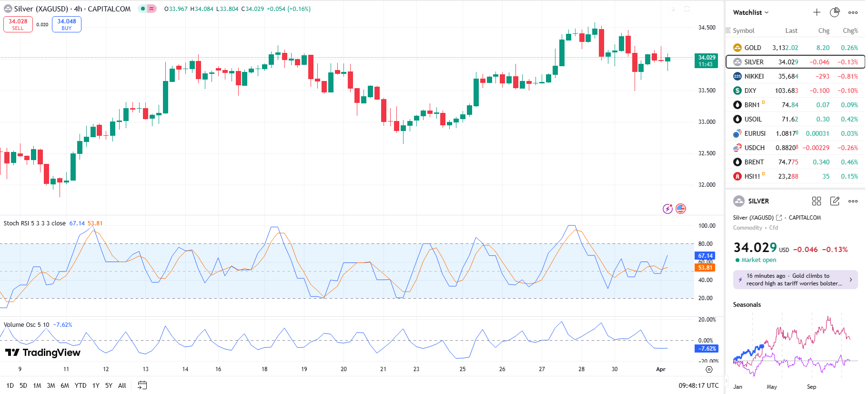Click the edit note icon beside SILVER
This screenshot has width=868, height=394.
tap(835, 201)
